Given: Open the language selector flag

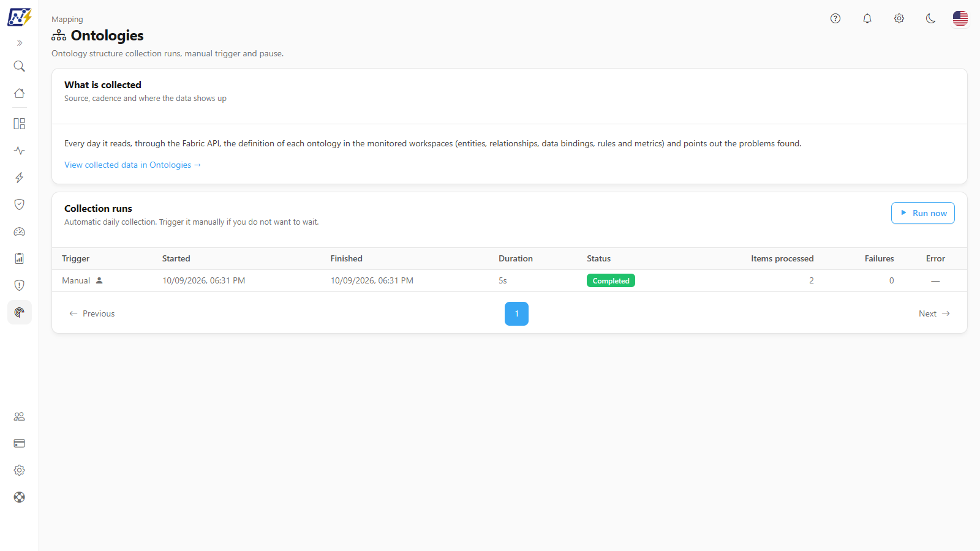Looking at the screenshot, I should point(960,18).
